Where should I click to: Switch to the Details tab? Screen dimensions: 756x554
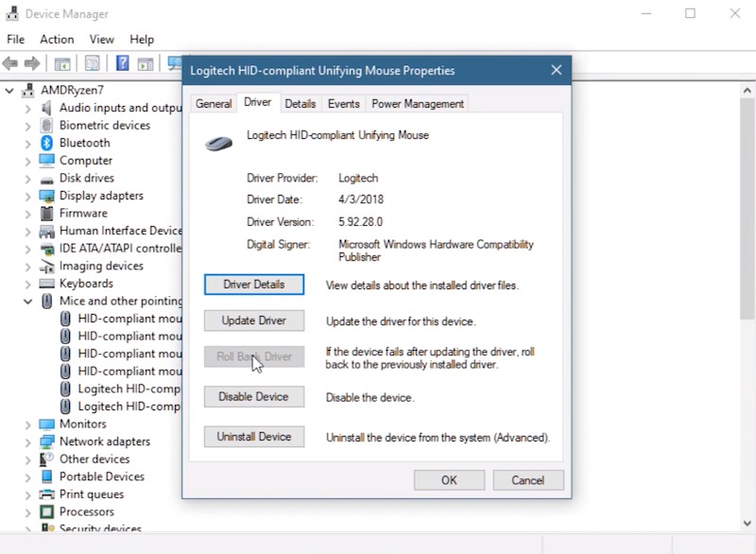pos(300,104)
